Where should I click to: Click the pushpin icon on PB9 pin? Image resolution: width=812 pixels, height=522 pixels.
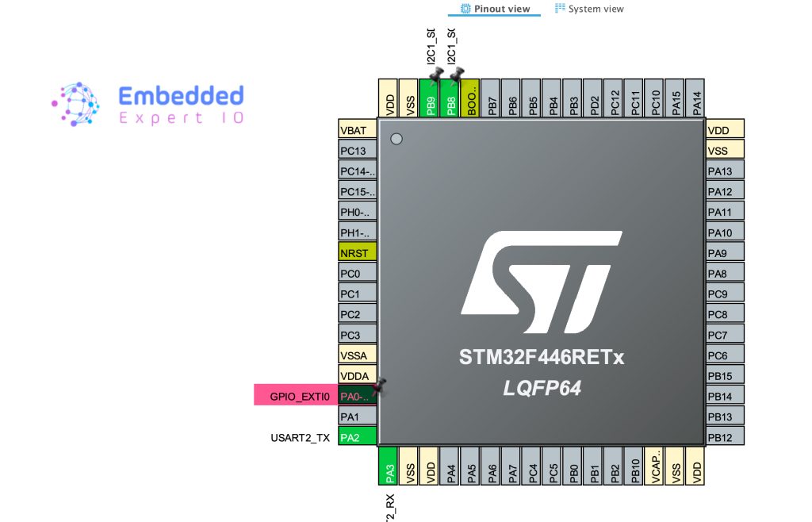click(x=435, y=75)
